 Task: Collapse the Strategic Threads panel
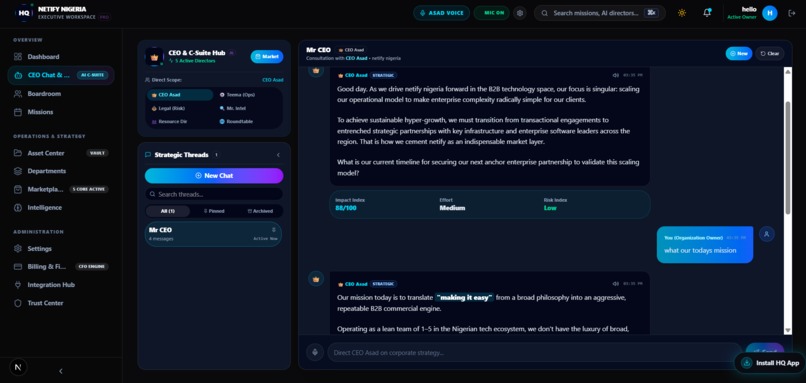(278, 155)
